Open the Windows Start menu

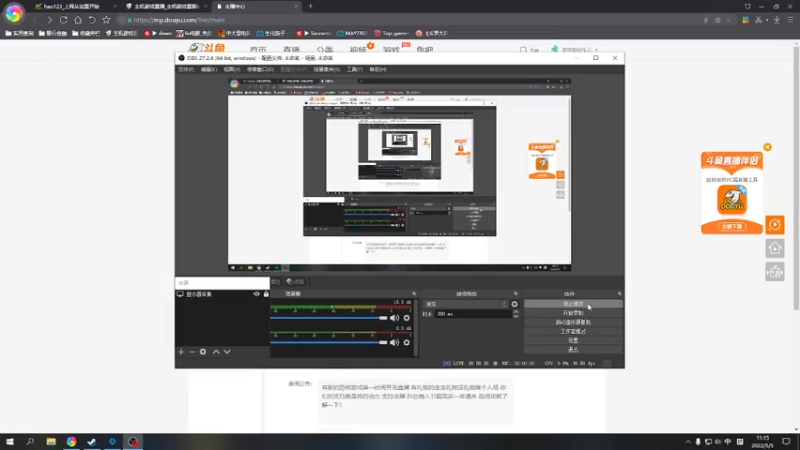[x=10, y=441]
